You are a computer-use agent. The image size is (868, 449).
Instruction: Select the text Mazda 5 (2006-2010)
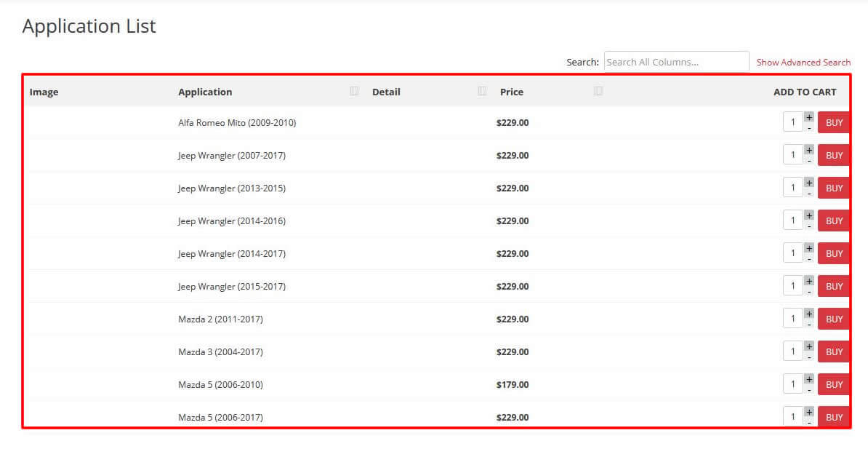[x=220, y=384]
